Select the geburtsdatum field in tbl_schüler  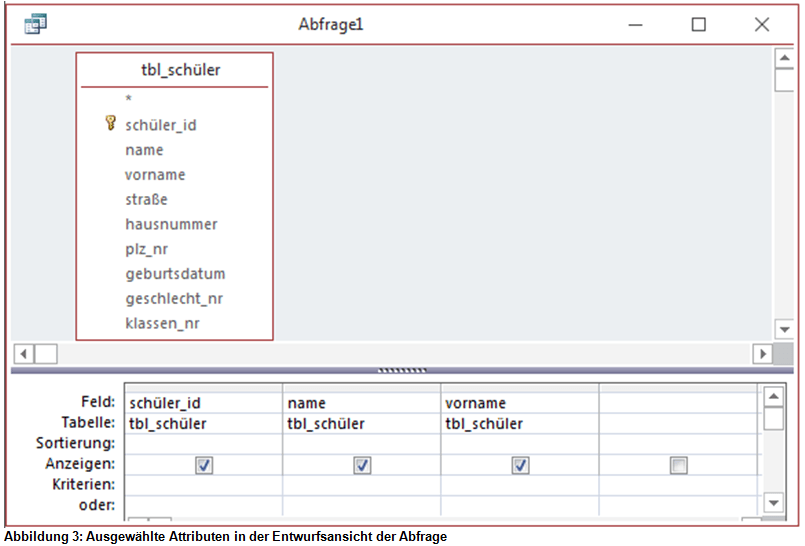pyautogui.click(x=175, y=274)
